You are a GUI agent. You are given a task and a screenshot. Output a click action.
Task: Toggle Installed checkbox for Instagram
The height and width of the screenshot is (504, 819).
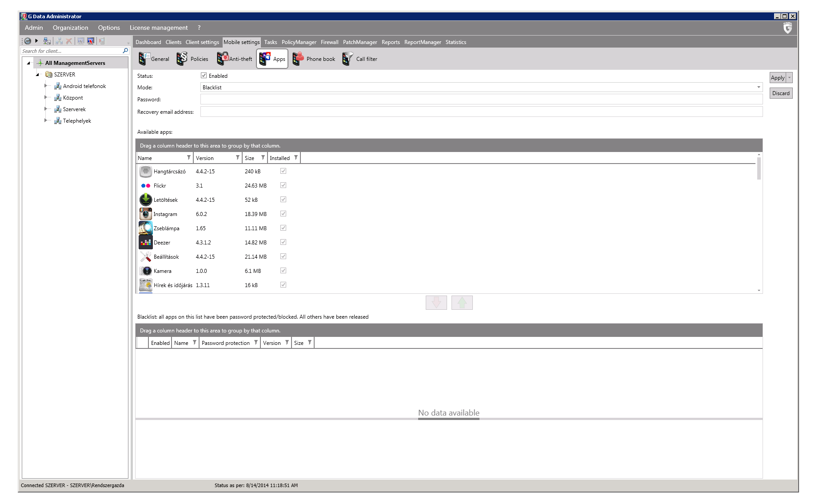pos(283,214)
